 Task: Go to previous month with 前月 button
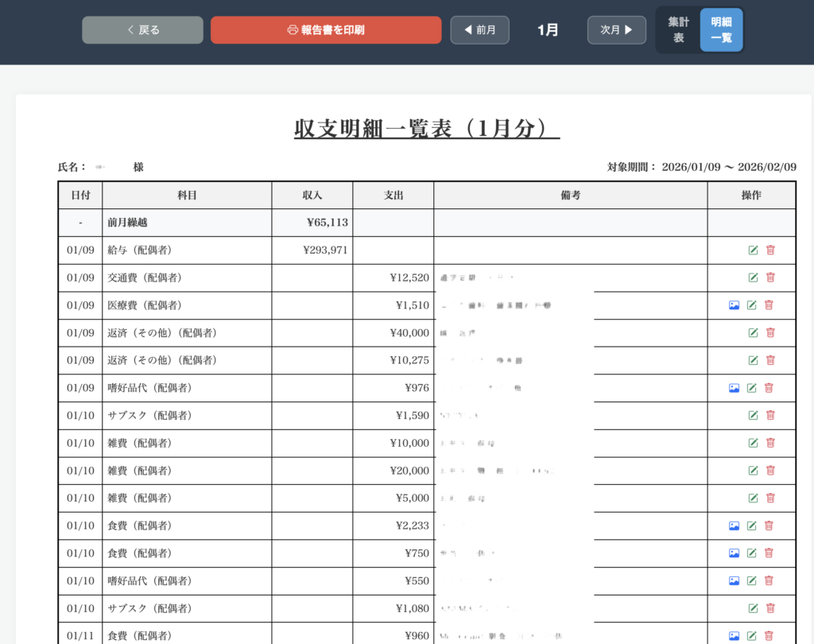pos(479,30)
